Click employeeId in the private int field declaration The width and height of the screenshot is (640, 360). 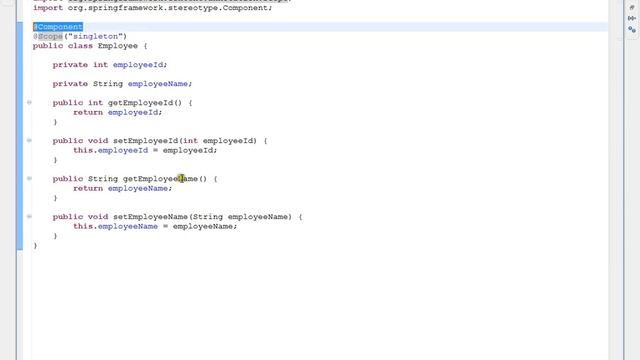tap(138, 64)
